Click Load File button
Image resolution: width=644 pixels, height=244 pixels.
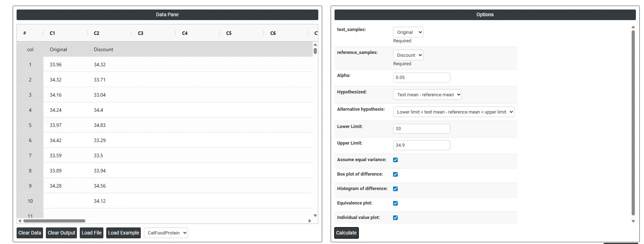(x=91, y=233)
